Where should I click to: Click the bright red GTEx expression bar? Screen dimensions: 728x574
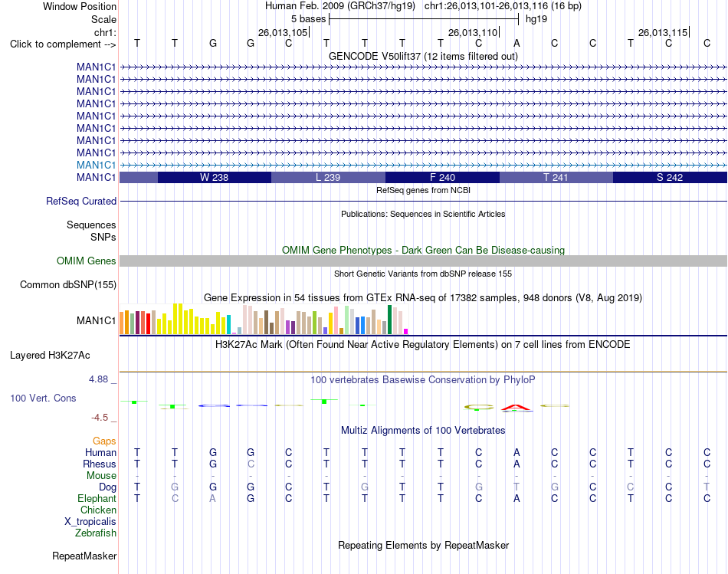pyautogui.click(x=148, y=323)
